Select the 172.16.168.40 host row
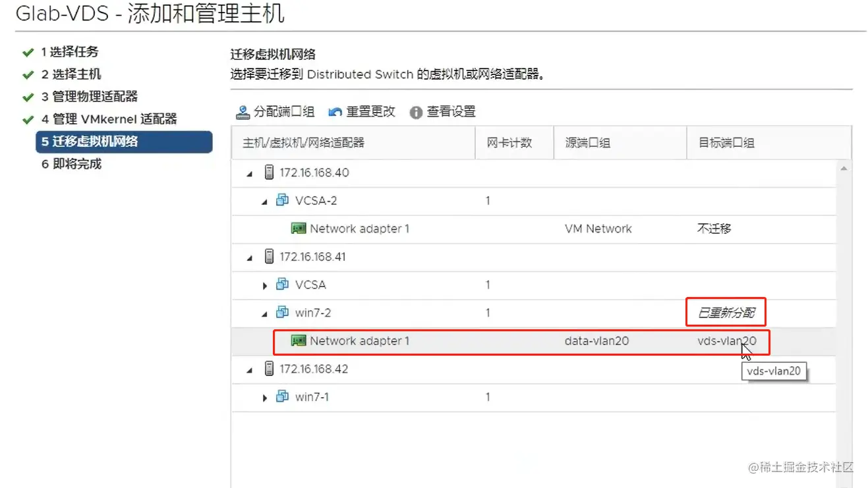 pos(533,173)
